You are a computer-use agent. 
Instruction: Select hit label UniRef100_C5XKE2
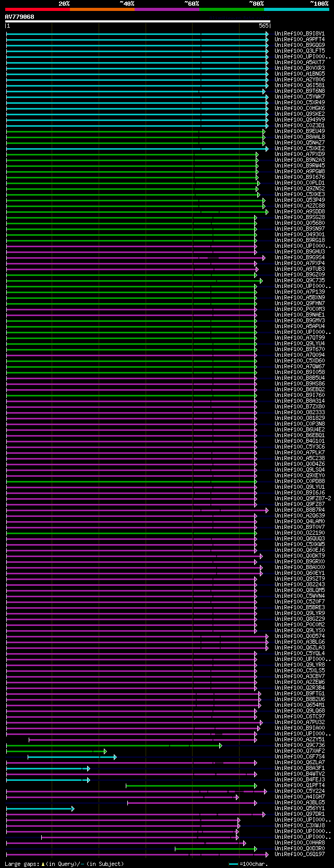pyautogui.click(x=300, y=149)
